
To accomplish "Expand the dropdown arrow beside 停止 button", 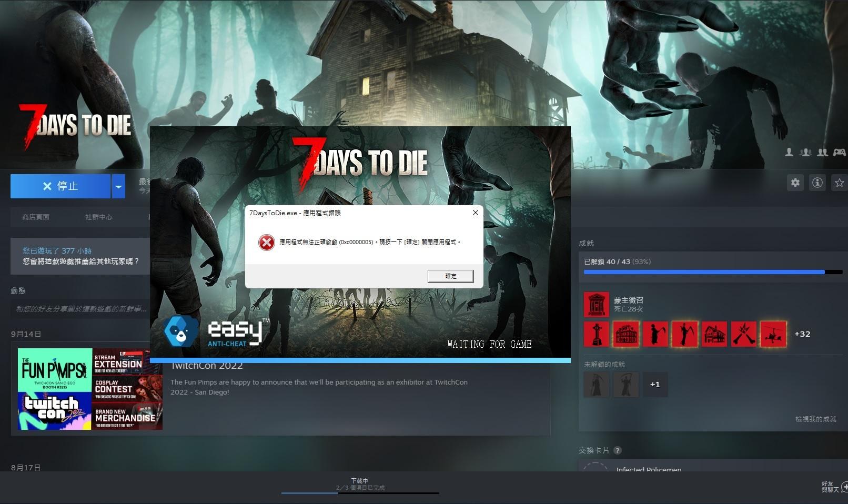I will pos(118,186).
